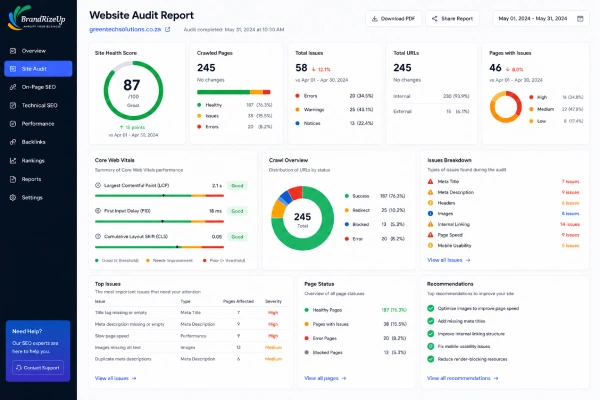This screenshot has width=600, height=400.
Task: Click the calendar icon in date range
Action: (580, 18)
